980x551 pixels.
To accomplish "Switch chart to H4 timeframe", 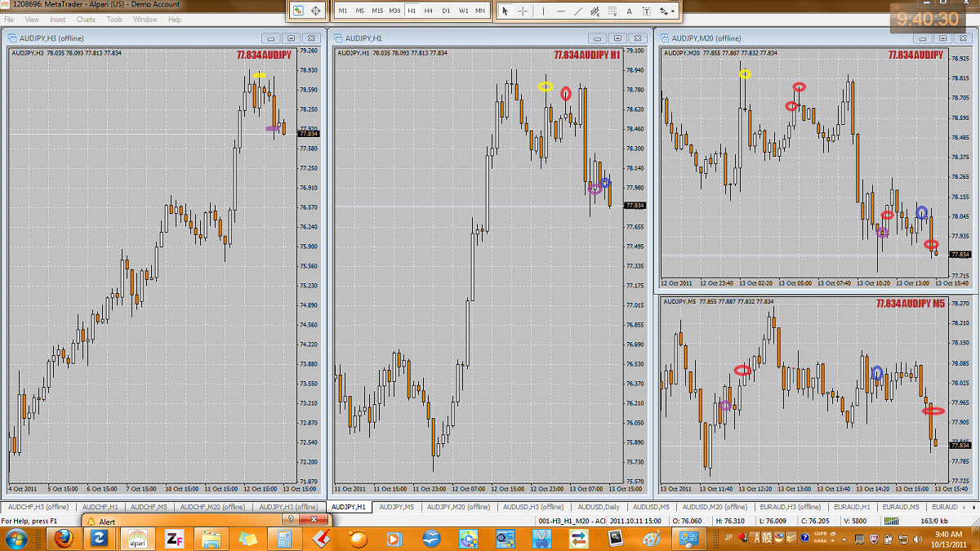I will [429, 11].
